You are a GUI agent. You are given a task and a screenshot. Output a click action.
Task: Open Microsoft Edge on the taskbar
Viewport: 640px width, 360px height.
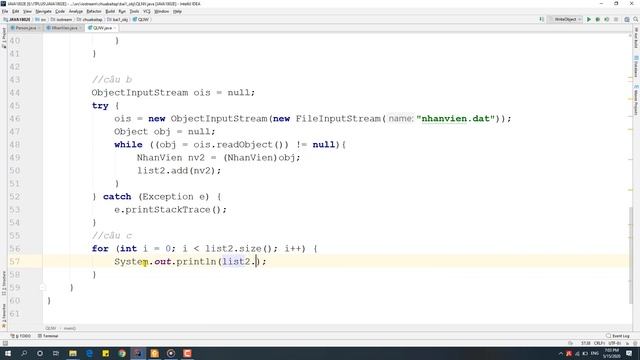click(89, 353)
